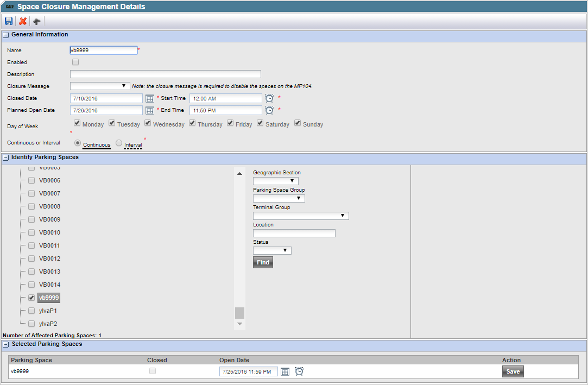Open the Parking Space Group dropdown

[x=279, y=198]
